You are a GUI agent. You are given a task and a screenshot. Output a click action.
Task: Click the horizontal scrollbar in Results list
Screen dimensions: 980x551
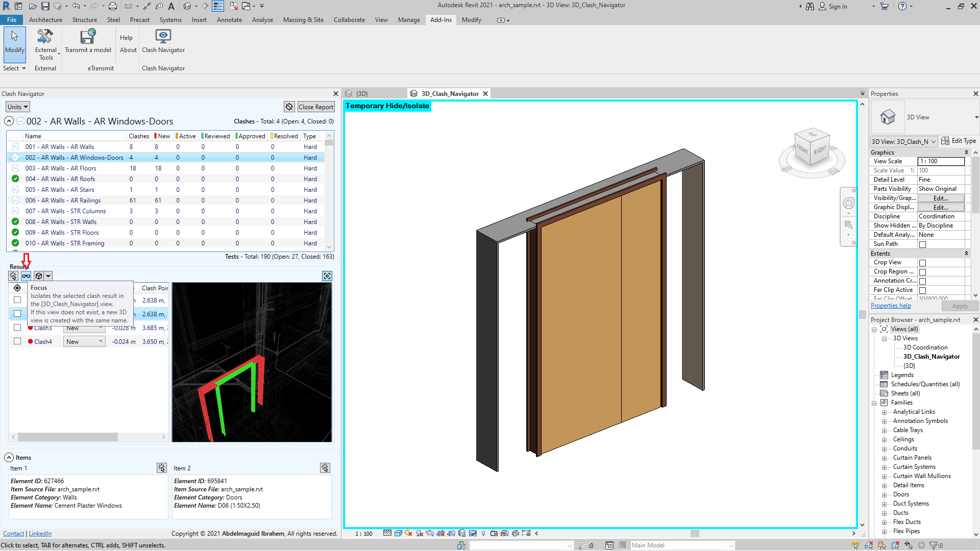click(x=68, y=437)
